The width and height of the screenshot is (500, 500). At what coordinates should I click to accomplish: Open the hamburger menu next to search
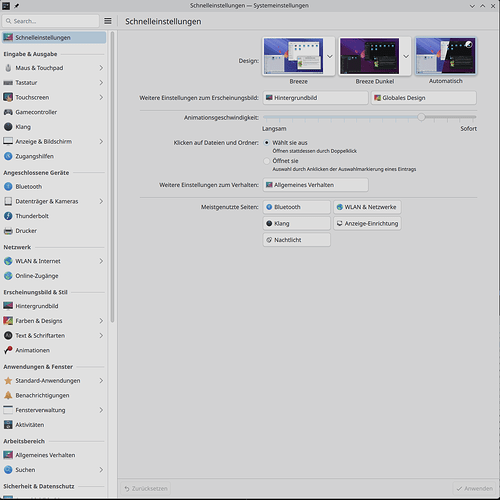click(108, 21)
